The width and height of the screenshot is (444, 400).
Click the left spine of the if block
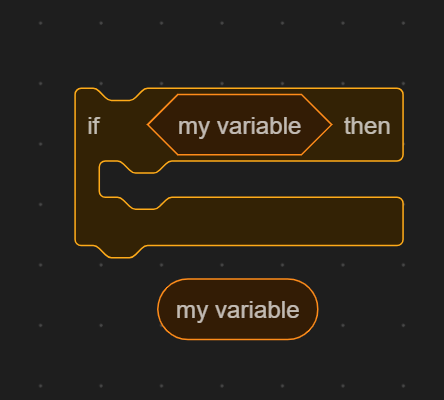coord(87,187)
